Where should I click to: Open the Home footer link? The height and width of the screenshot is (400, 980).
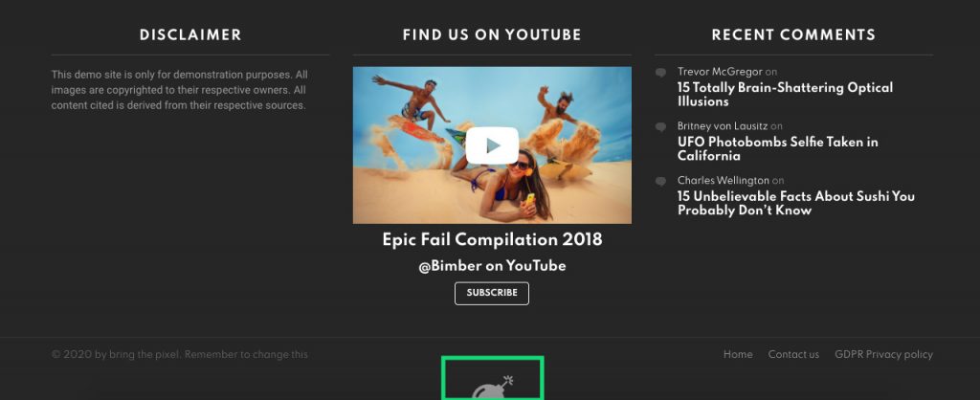738,354
